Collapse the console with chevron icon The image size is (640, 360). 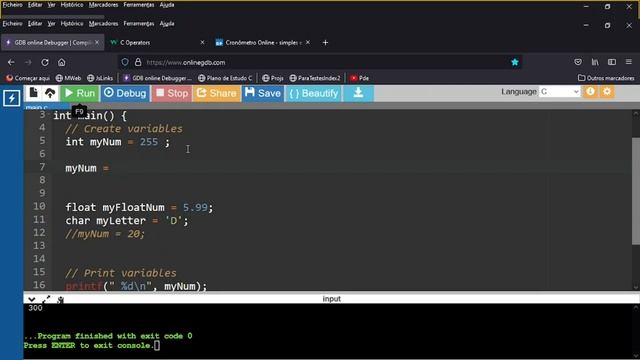point(31,299)
